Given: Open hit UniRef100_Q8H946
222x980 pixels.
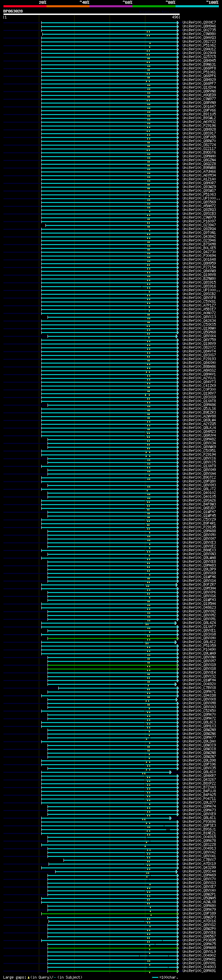Looking at the screenshot, I should [199, 26].
